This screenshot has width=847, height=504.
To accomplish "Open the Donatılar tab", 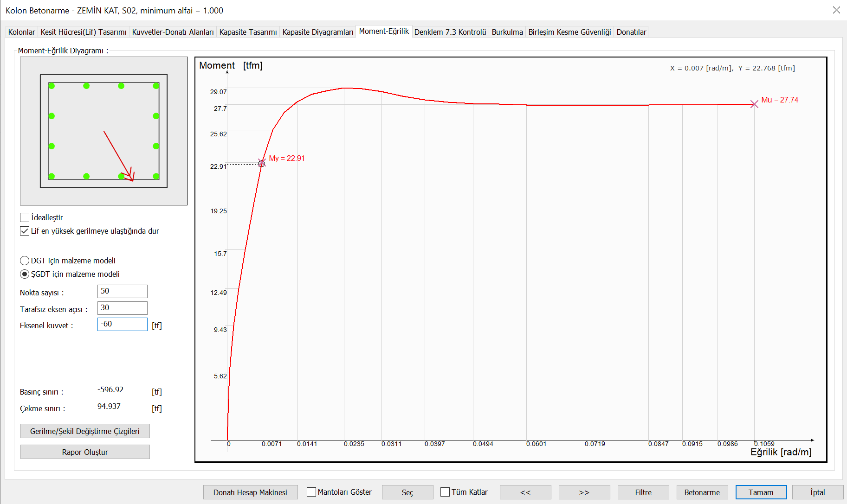I will click(631, 32).
